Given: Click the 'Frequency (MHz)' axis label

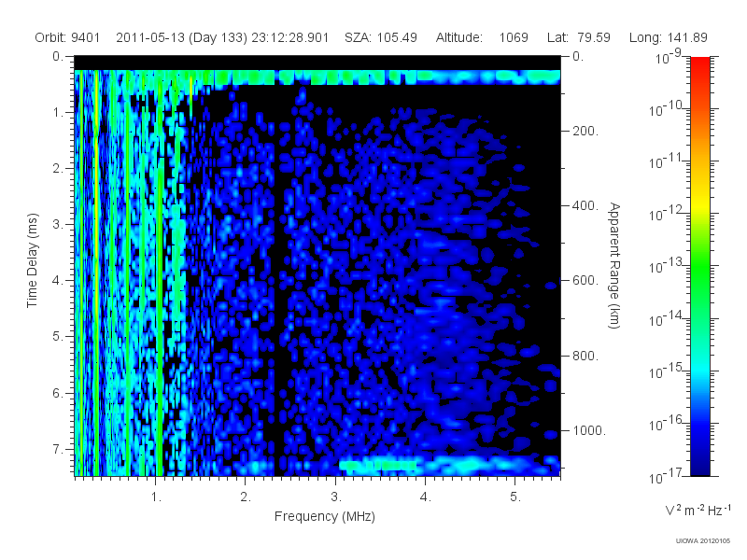Looking at the screenshot, I should [x=324, y=516].
